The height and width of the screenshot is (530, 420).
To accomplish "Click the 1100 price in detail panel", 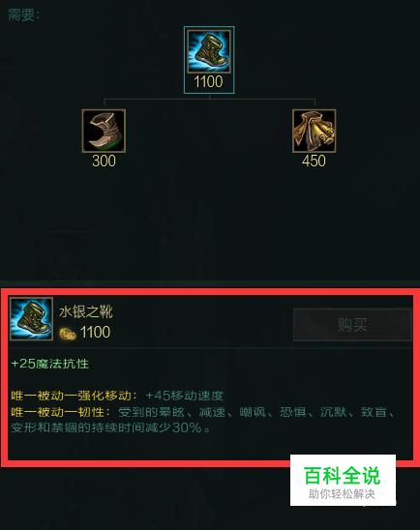I will [95, 333].
